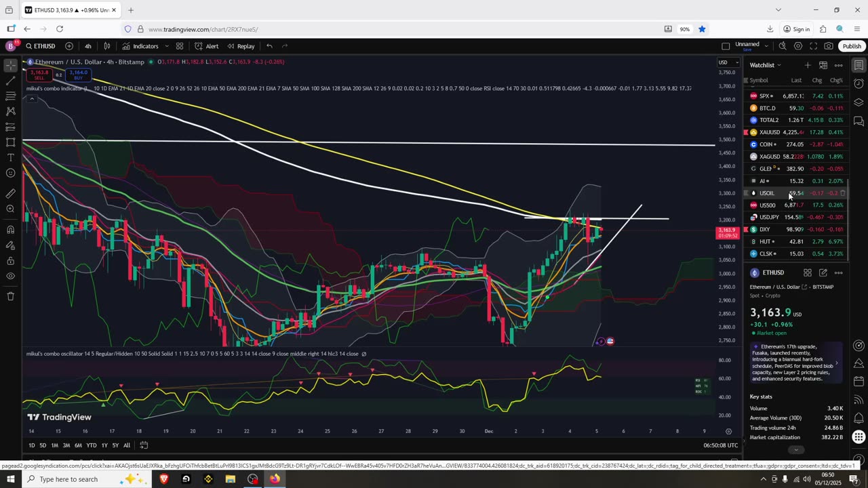Create an Alert

(x=206, y=46)
